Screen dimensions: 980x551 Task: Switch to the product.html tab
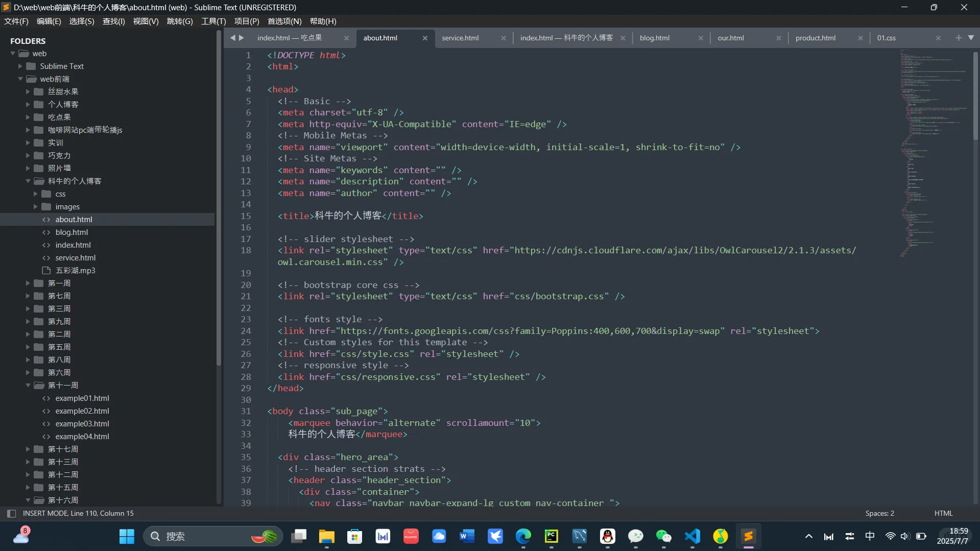point(816,38)
